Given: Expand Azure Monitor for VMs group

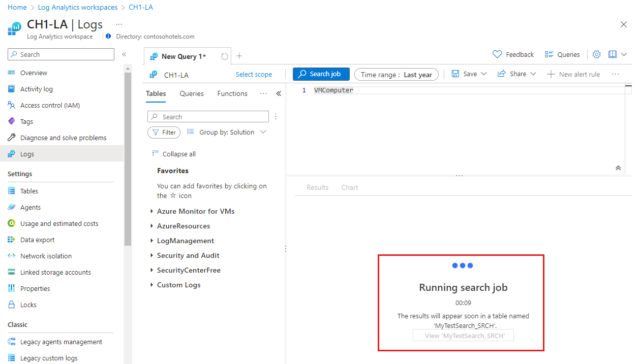Looking at the screenshot, I should 151,211.
